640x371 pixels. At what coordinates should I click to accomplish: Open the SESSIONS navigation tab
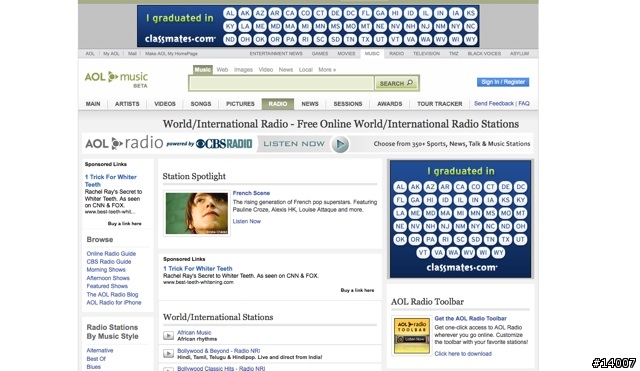348,104
